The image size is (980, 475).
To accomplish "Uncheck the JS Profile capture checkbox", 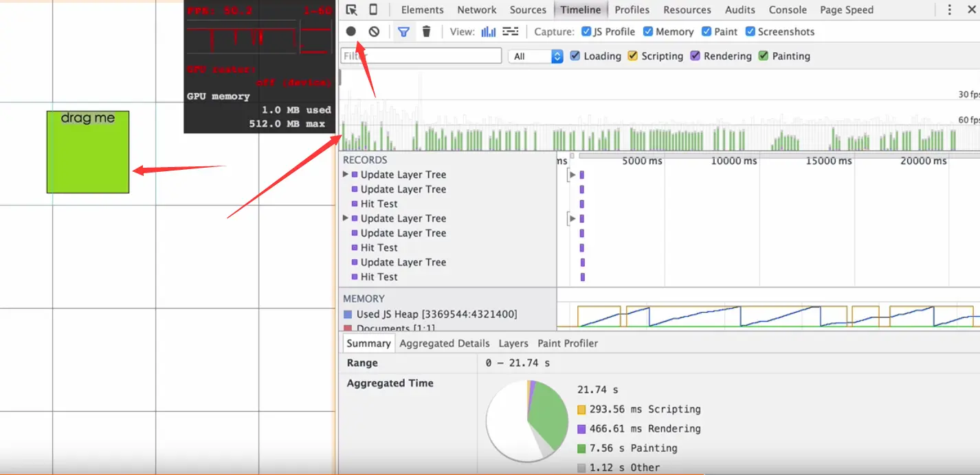I will tap(586, 32).
